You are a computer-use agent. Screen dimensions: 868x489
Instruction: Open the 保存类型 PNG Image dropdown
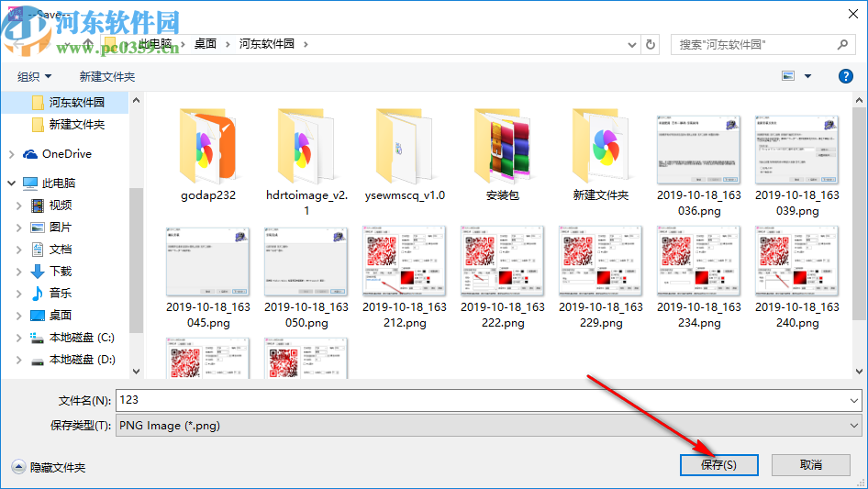point(488,426)
